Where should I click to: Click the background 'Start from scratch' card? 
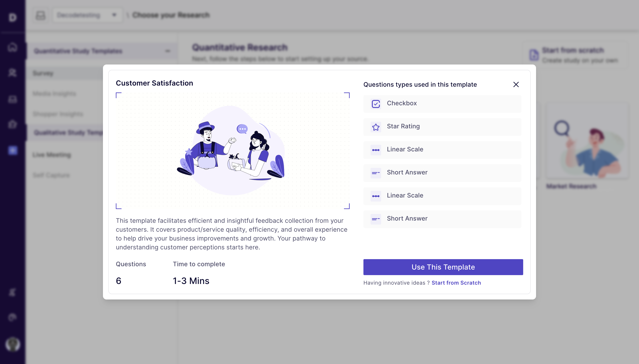(x=575, y=55)
